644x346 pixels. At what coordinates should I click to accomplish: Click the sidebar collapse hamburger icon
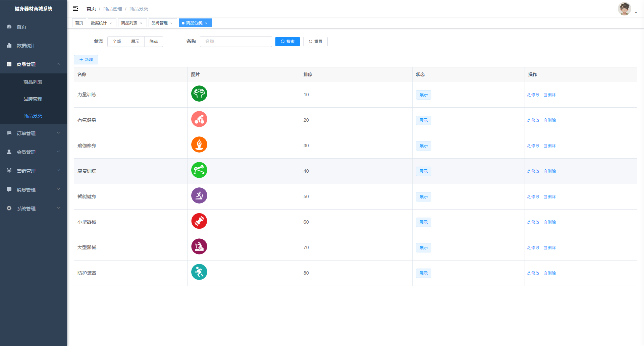coord(75,8)
